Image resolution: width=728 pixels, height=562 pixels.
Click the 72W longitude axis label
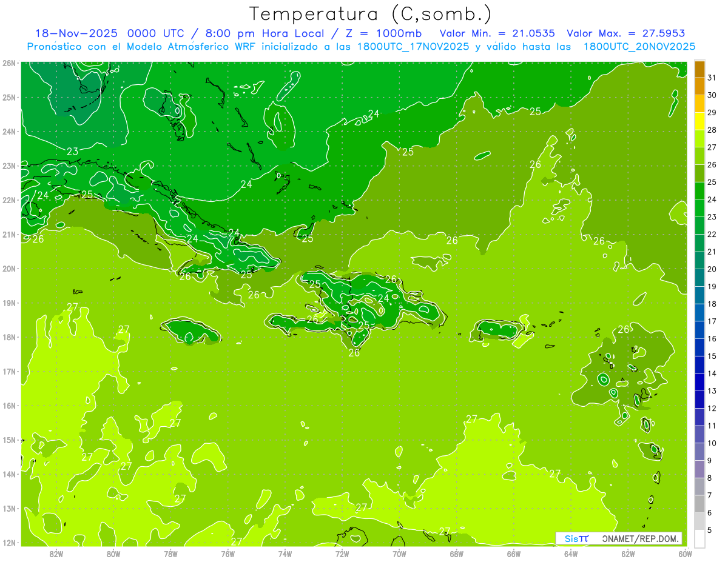pyautogui.click(x=342, y=554)
